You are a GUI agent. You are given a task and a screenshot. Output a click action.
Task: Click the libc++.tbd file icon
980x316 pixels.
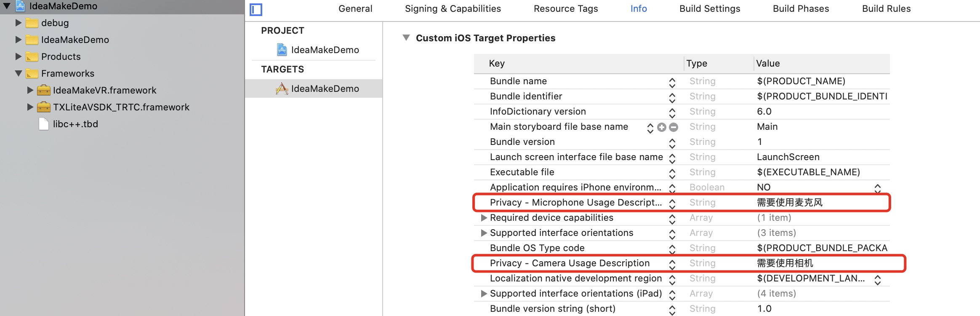pos(43,124)
